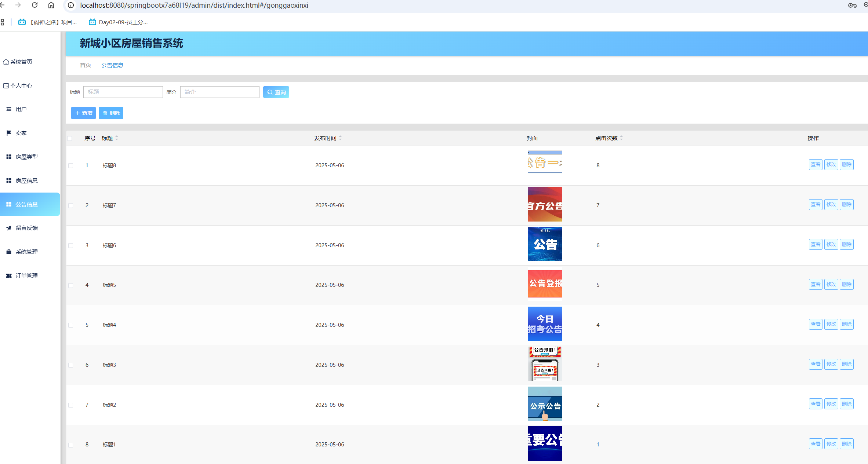Click the 标题 search input field

pyautogui.click(x=123, y=92)
